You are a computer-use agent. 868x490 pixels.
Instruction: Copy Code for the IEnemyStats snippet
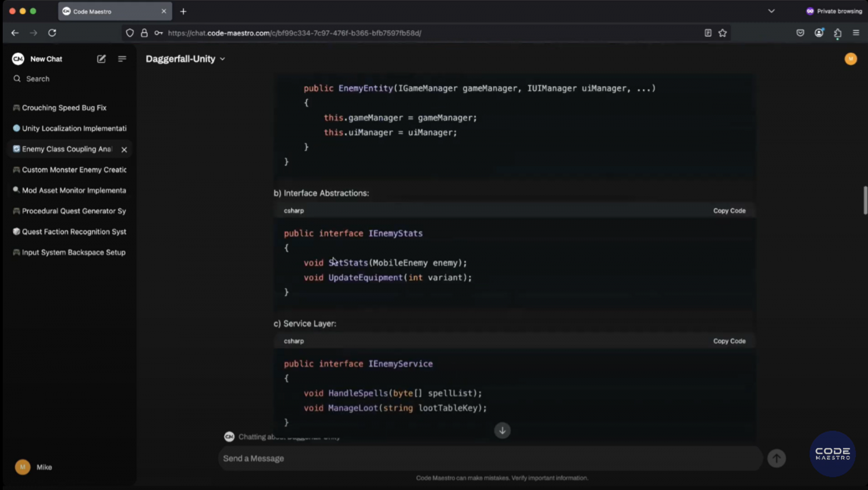click(729, 210)
